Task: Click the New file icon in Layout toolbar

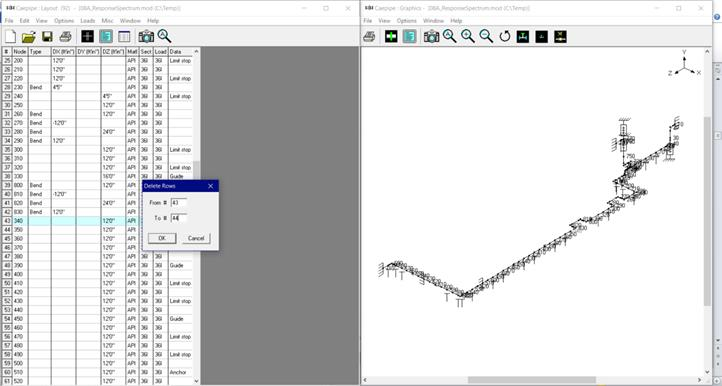Action: pos(10,36)
